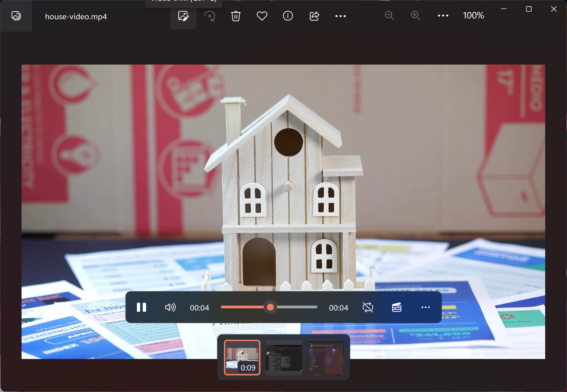Select the third filmstrip thumbnail
Image resolution: width=567 pixels, height=392 pixels.
tap(325, 357)
